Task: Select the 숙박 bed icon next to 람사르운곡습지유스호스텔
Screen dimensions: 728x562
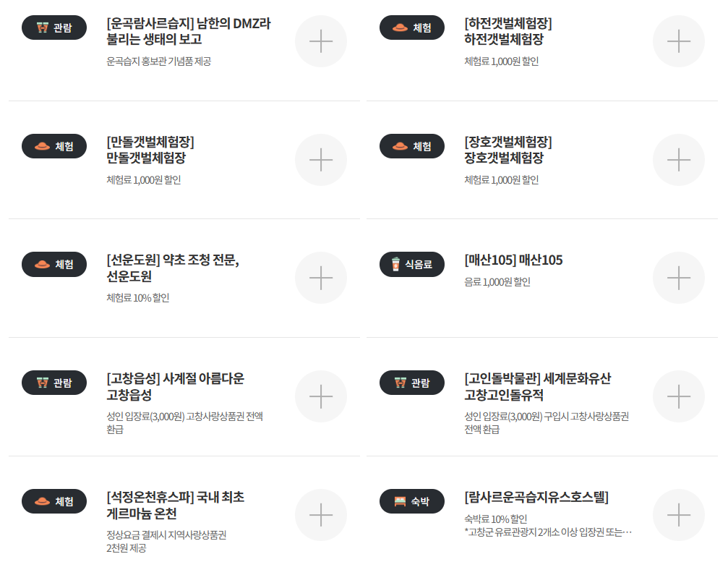Action: point(411,501)
